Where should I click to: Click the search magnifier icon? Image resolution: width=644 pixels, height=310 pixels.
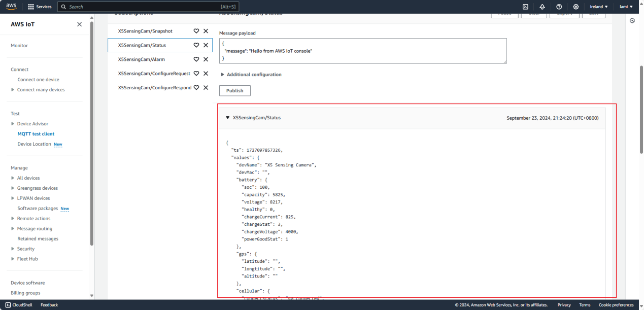click(x=63, y=7)
